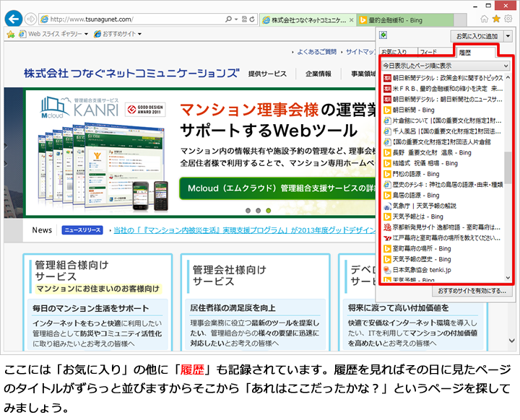Select the third green carousel dot
The height and width of the screenshot is (420, 520).
(268, 211)
